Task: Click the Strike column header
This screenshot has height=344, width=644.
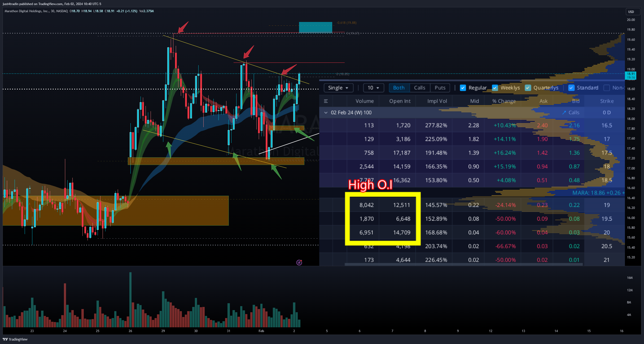Action: pos(607,101)
